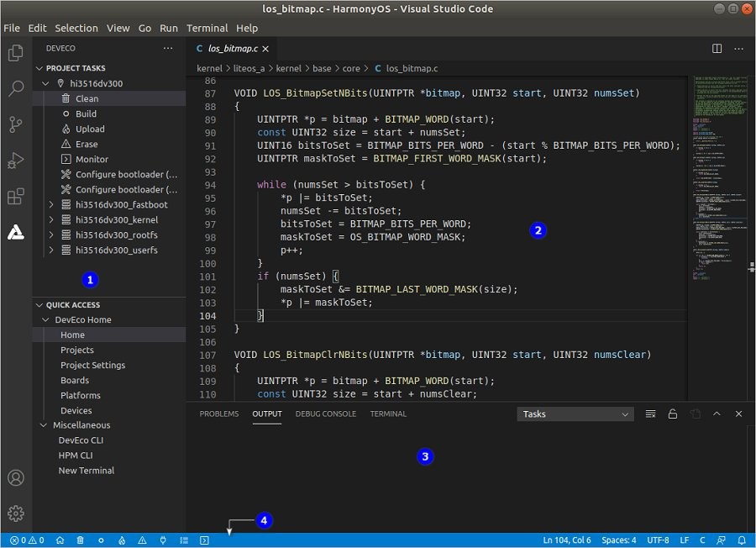The width and height of the screenshot is (756, 548).
Task: Maximize the bottom panel with chevron up
Action: point(717,414)
